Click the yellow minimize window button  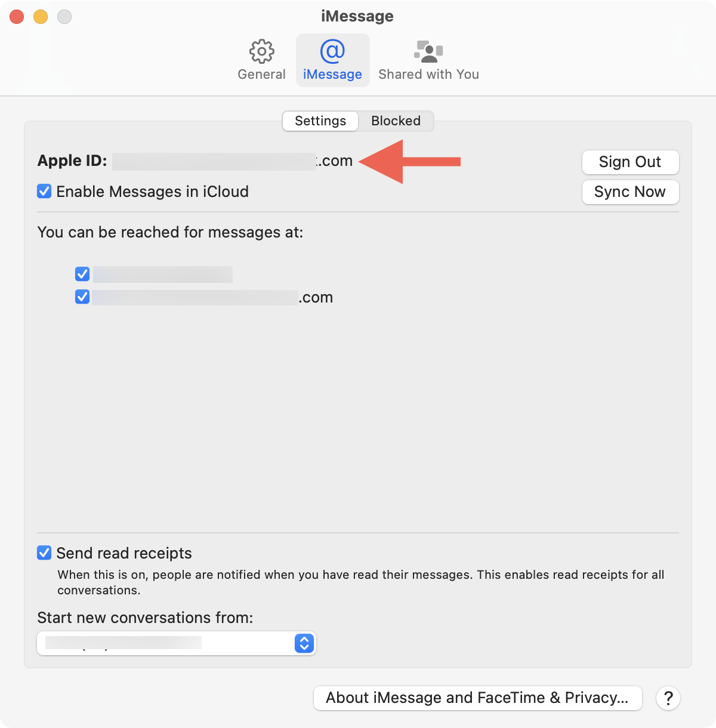[41, 17]
